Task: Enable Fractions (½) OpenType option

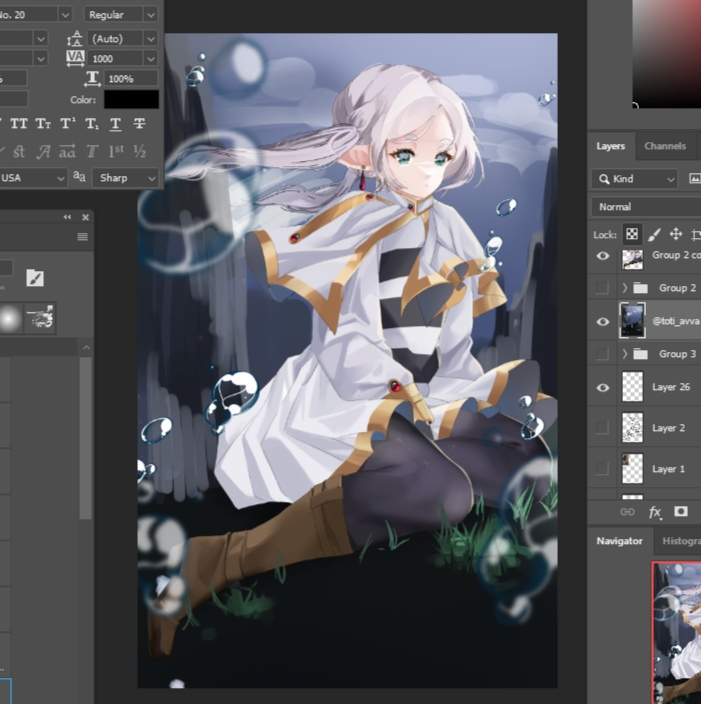Action: pos(140,152)
